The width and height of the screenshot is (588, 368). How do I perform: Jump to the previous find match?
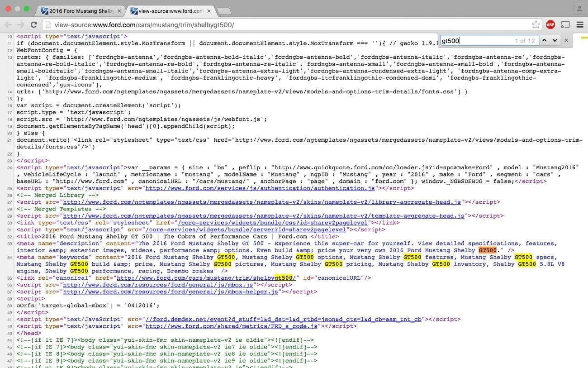(545, 40)
